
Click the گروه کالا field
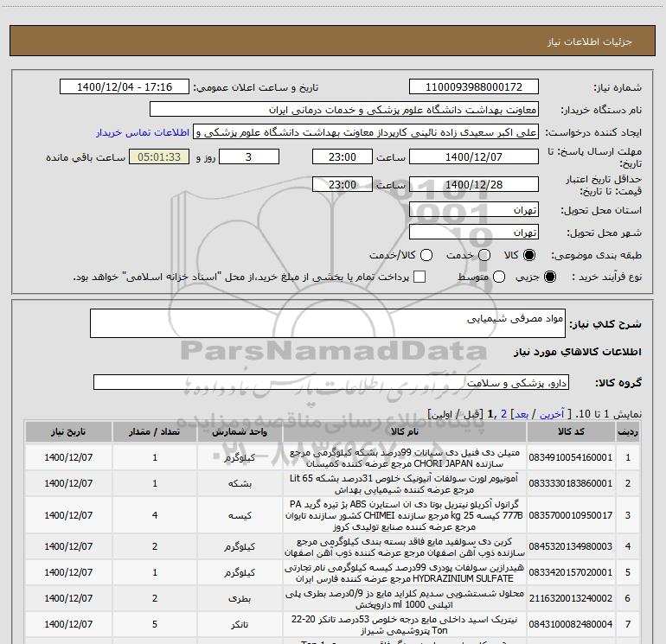pos(331,382)
